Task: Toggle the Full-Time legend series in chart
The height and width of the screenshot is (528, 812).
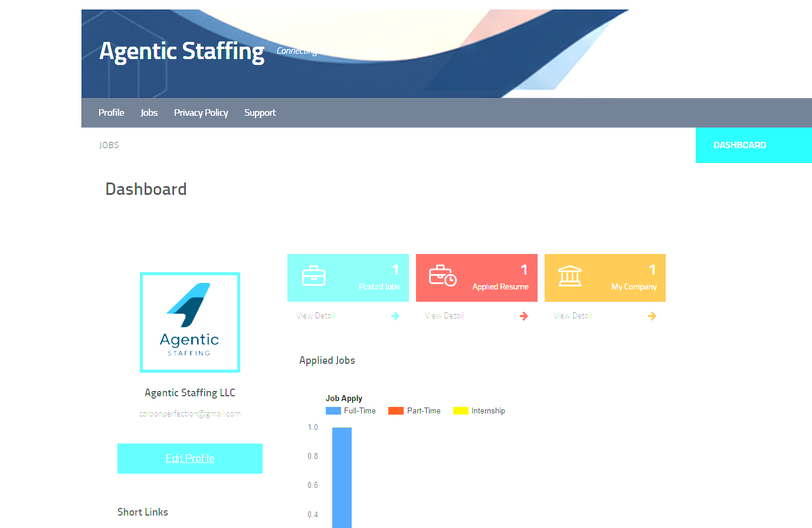Action: (351, 411)
